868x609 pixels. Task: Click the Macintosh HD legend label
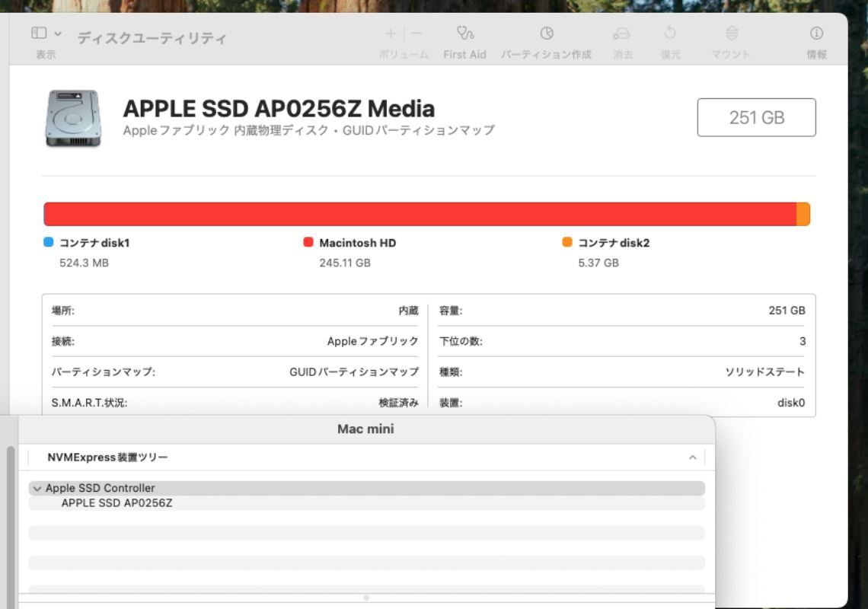(357, 243)
